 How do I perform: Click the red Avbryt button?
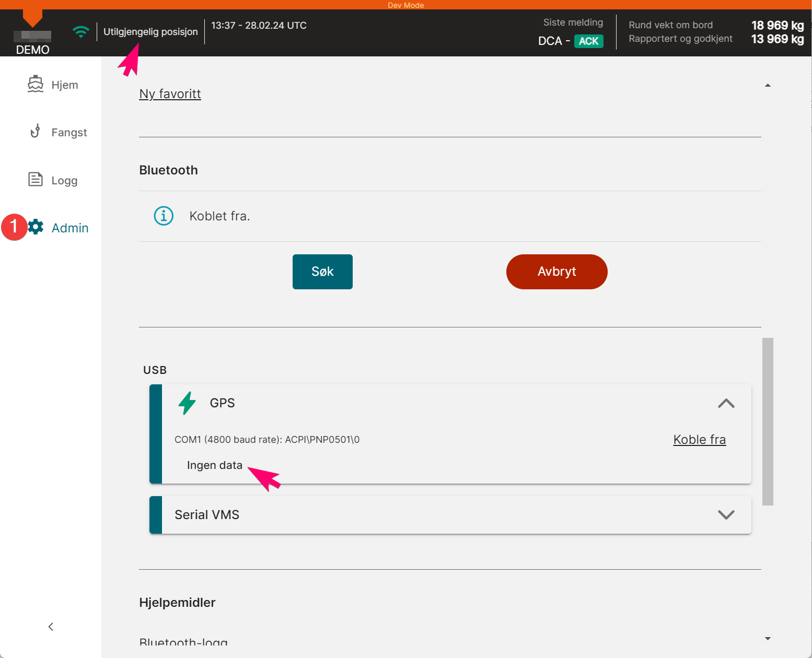(556, 272)
